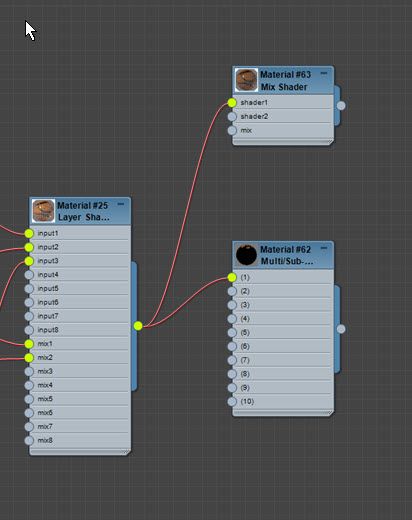Viewport: 412px width, 520px height.
Task: Click the (10) slot label
Action: (247, 402)
